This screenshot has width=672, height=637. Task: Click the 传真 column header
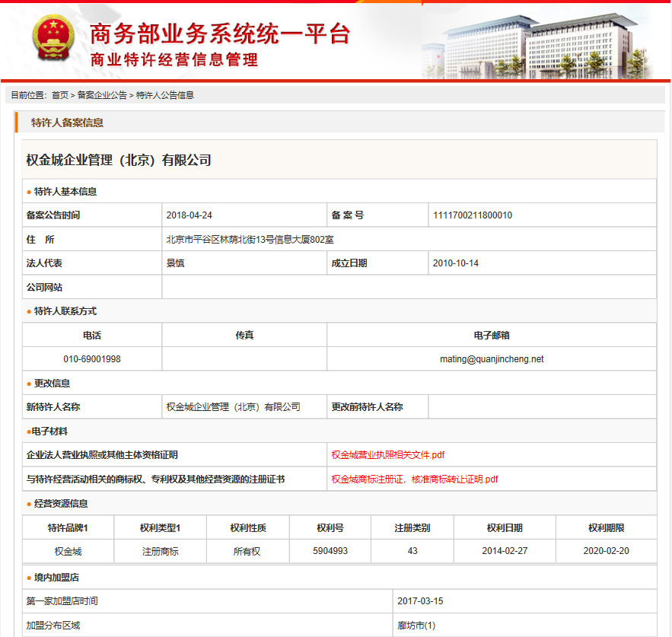point(244,335)
